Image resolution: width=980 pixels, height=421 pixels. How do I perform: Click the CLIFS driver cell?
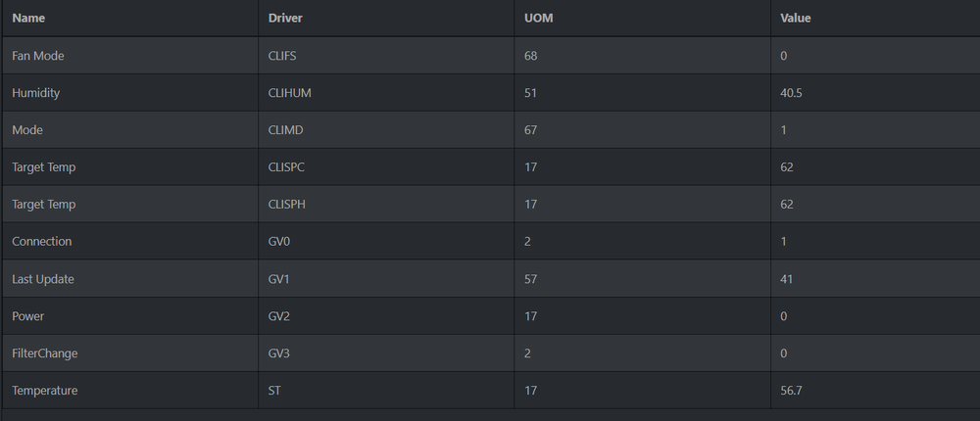[283, 56]
